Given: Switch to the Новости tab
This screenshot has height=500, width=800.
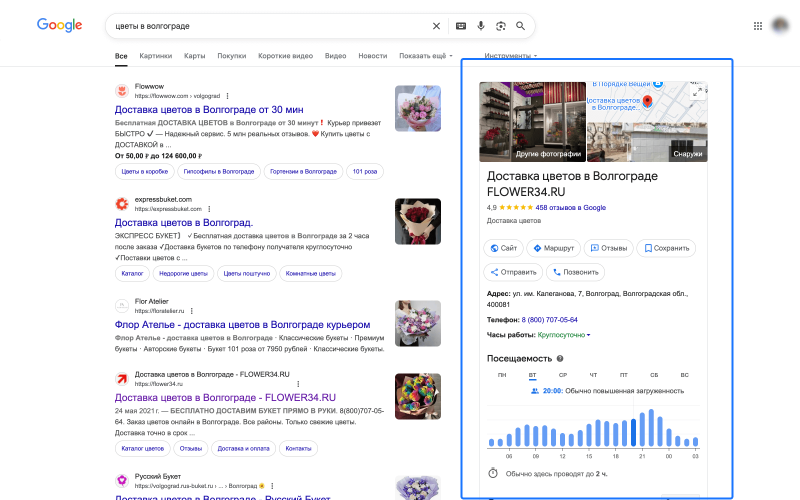Looking at the screenshot, I should point(372,56).
